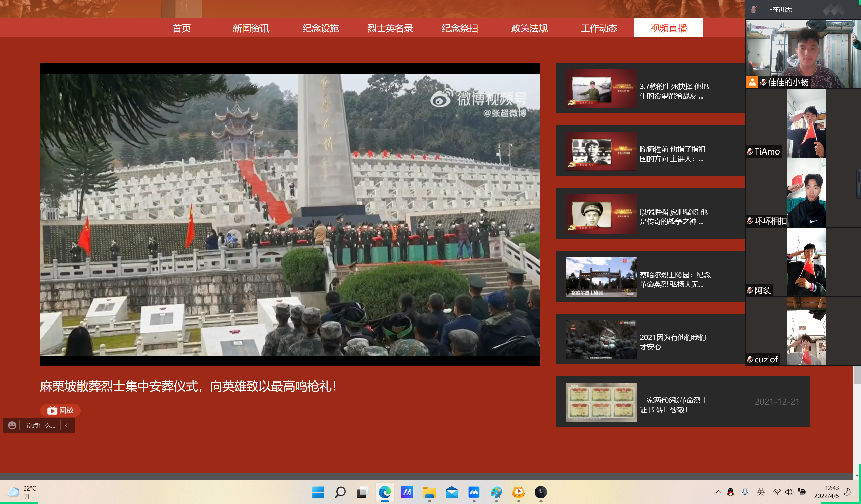Collapse floating meeting toolbar with arrow
Image resolution: width=861 pixels, height=504 pixels.
pos(67,425)
